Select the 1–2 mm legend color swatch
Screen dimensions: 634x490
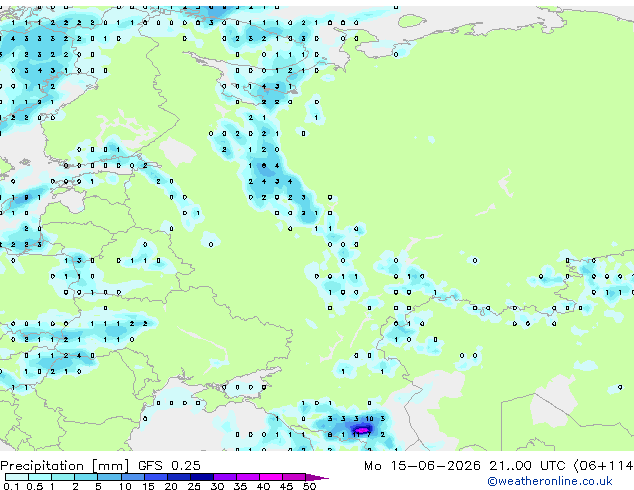63,477
